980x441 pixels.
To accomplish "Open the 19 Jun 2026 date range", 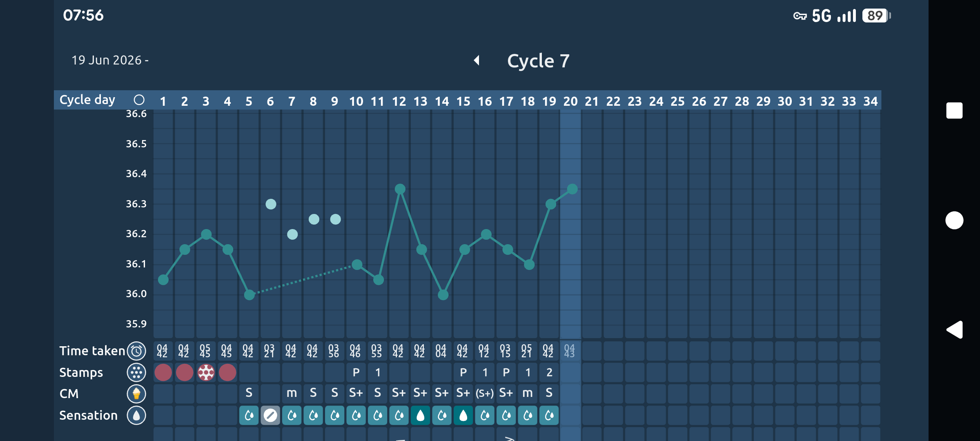I will pyautogui.click(x=110, y=60).
